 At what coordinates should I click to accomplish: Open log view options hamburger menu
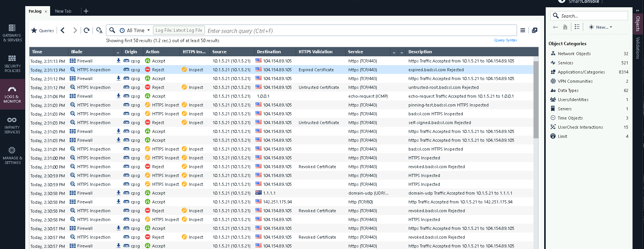point(523,30)
